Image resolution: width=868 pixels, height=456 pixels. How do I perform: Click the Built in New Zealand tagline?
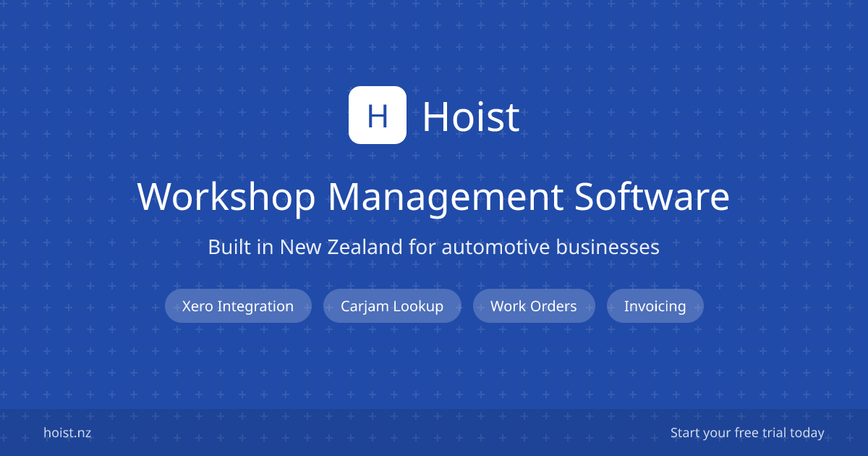434,247
